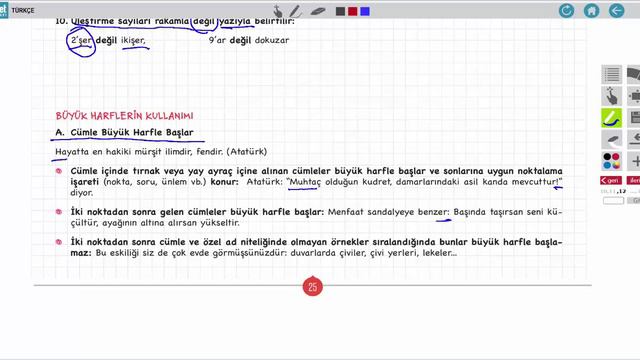The height and width of the screenshot is (360, 640).
Task: Select the eraser tool in side panel
Action: 611,140
